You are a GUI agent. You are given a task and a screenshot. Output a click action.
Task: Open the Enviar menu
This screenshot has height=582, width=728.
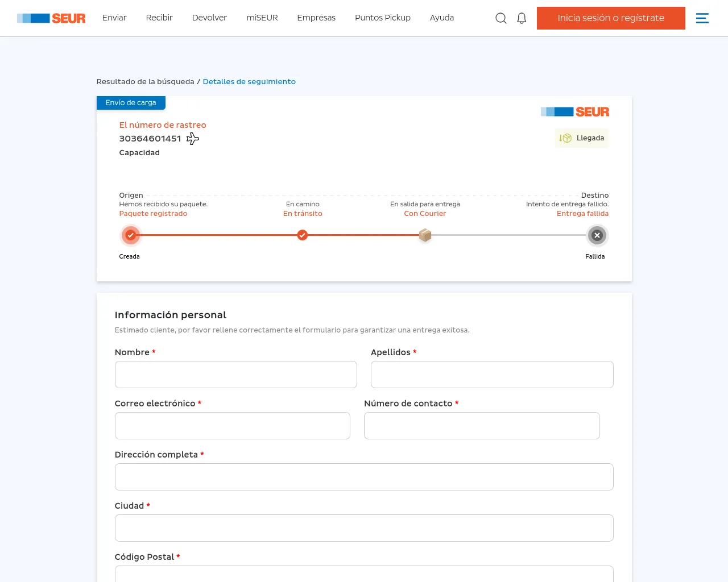coord(114,18)
